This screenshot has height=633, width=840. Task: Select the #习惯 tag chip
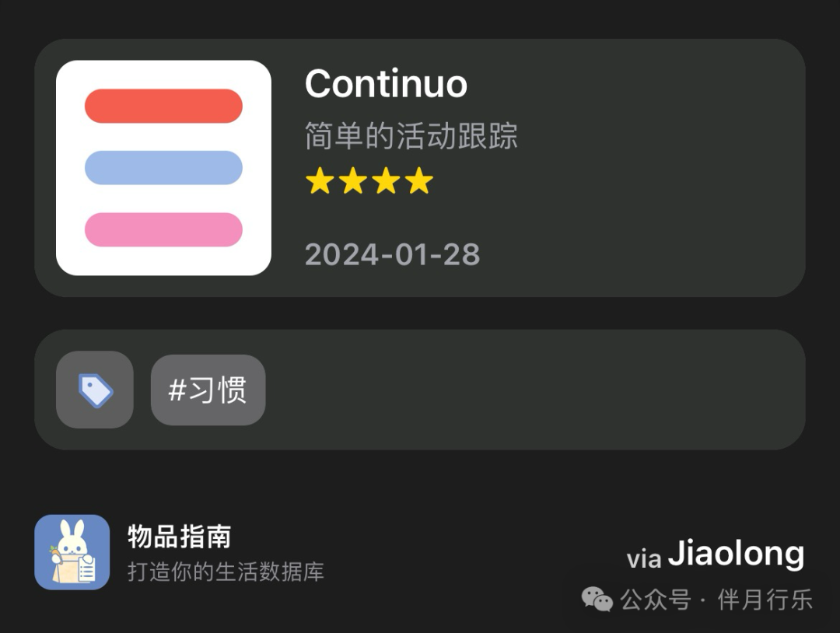click(x=208, y=390)
